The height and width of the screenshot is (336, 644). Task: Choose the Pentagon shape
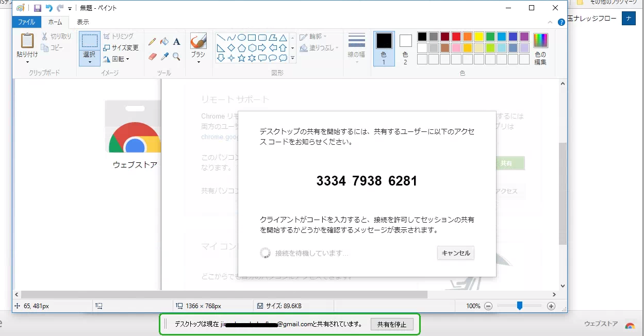(x=241, y=48)
